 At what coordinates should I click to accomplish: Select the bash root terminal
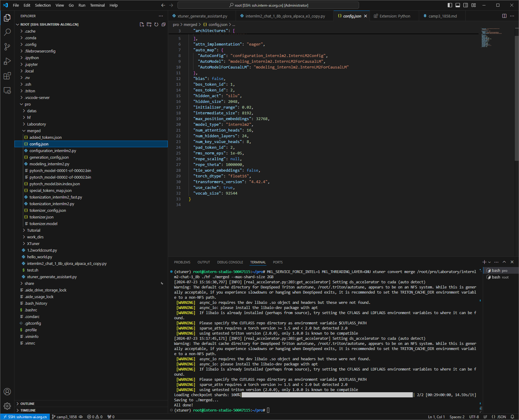coord(501,277)
